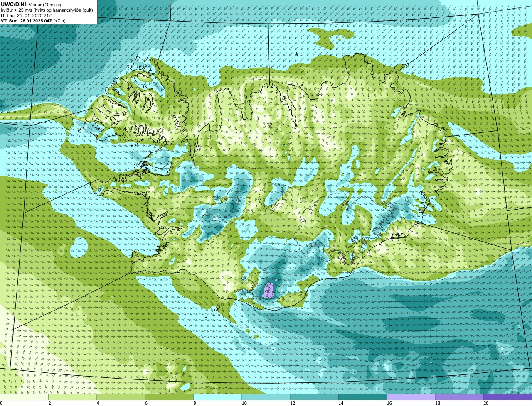Click the dark teal 14–16 m/s legend swatch
The image size is (532, 406).
(x=363, y=397)
